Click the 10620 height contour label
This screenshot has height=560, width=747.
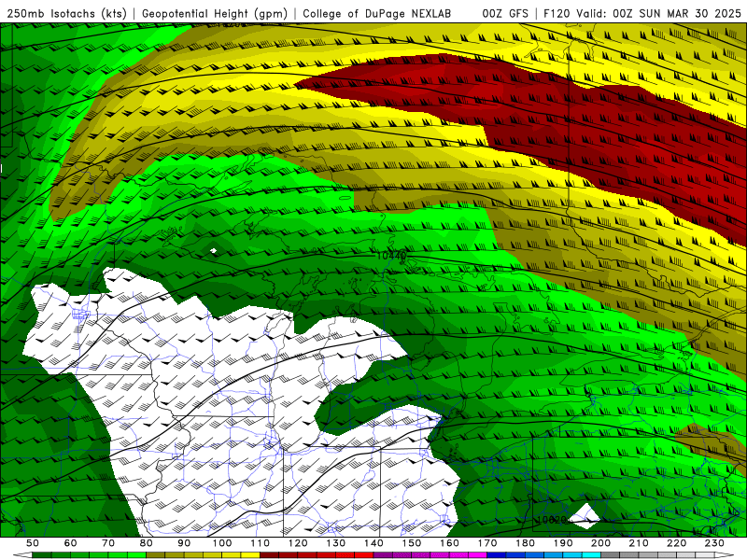(551, 520)
